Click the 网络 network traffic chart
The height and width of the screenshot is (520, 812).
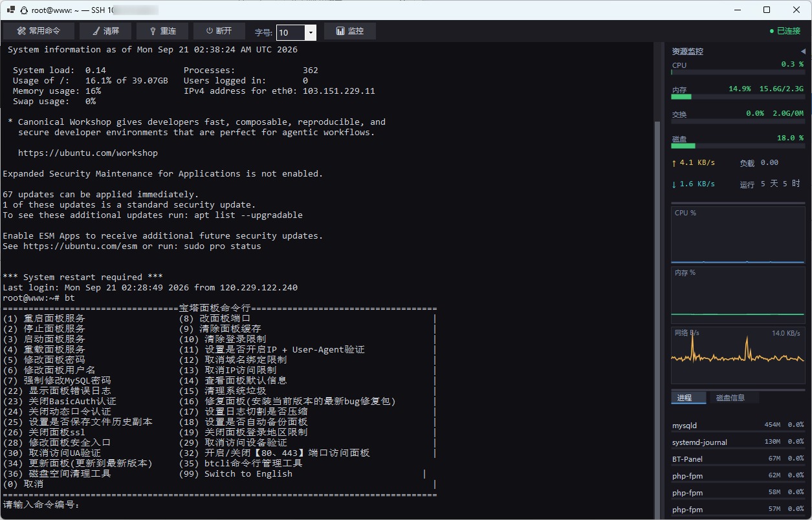pos(738,355)
